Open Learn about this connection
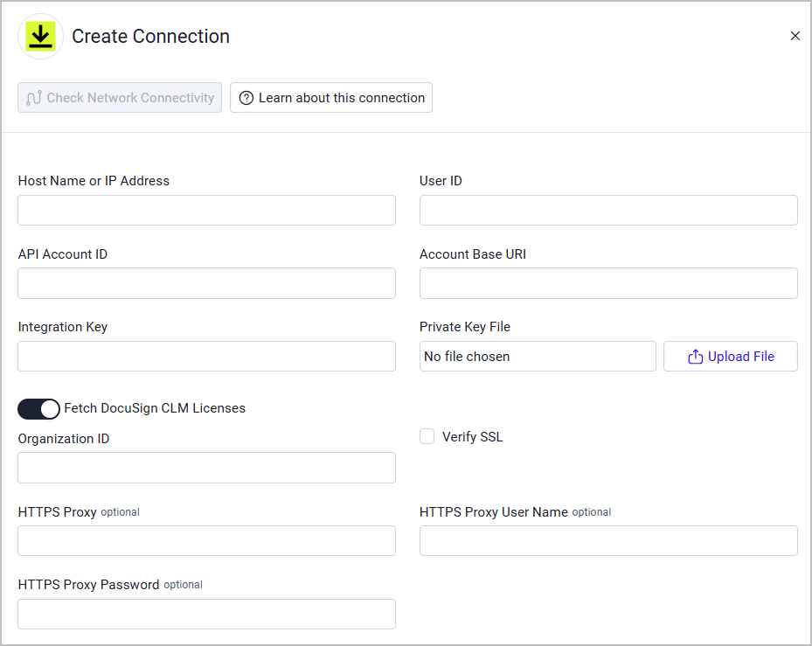The height and width of the screenshot is (646, 812). pos(331,97)
